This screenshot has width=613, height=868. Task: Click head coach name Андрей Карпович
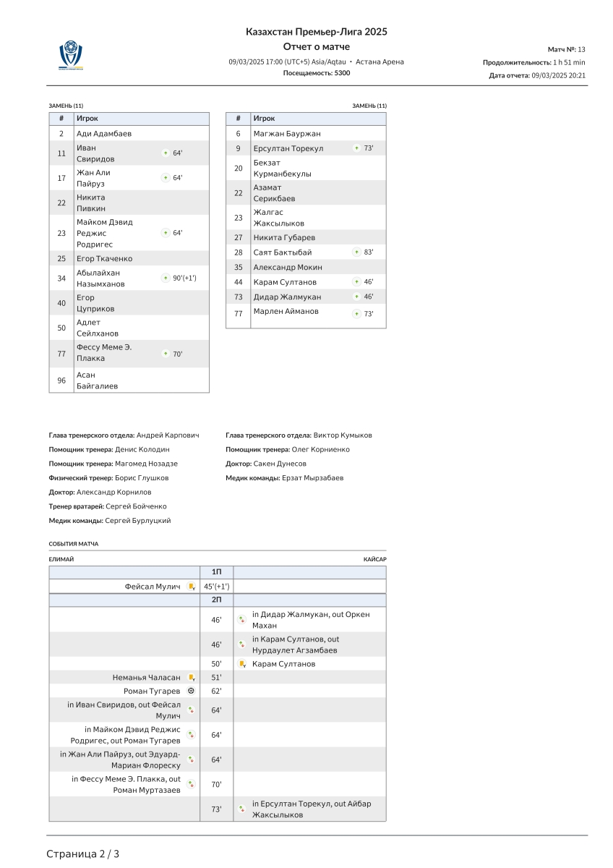(168, 435)
